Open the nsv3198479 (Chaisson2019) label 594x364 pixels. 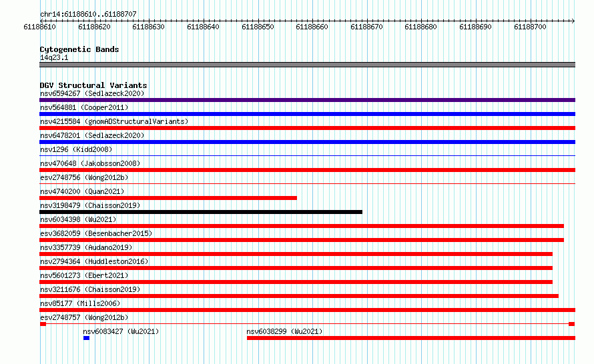[x=90, y=205]
